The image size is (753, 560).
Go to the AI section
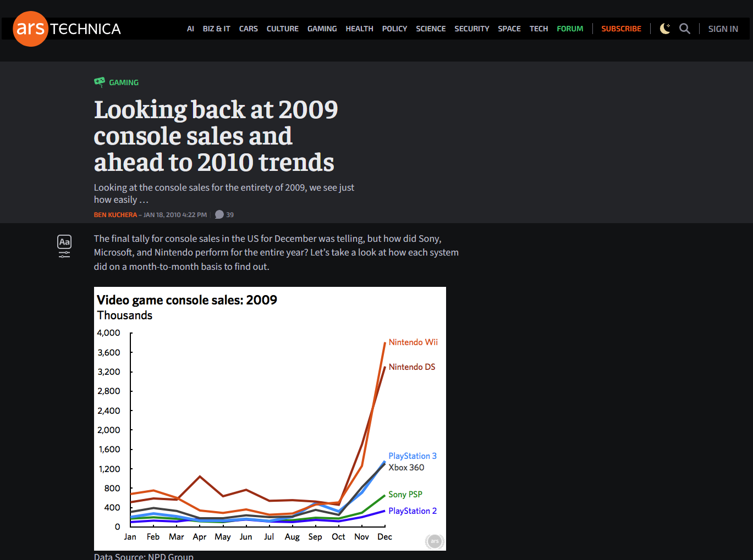tap(190, 29)
